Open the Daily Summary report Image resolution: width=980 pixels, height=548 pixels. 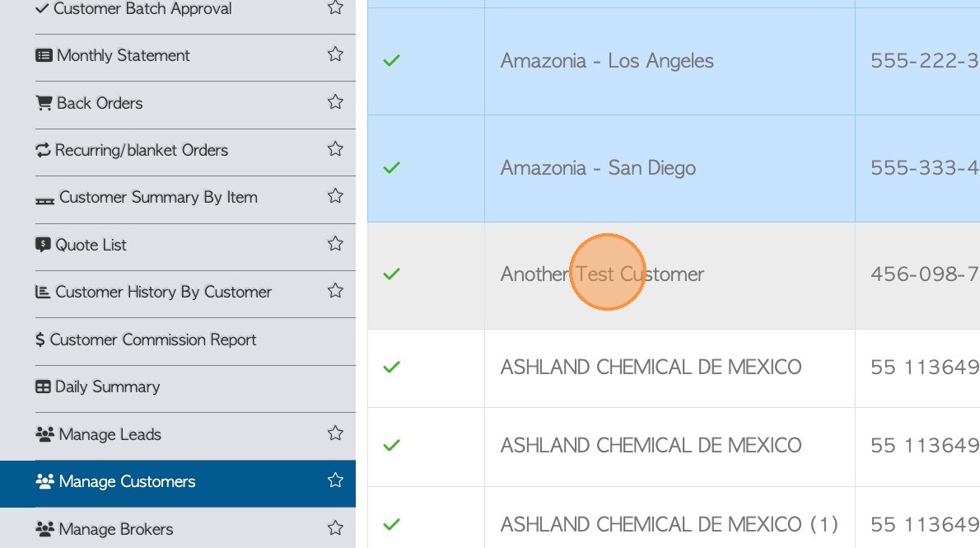click(x=107, y=386)
